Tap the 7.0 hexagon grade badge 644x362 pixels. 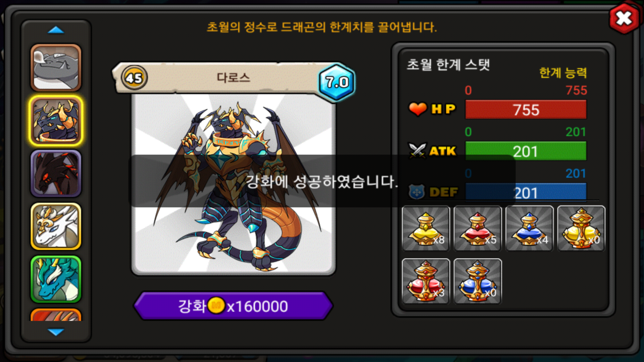click(337, 82)
